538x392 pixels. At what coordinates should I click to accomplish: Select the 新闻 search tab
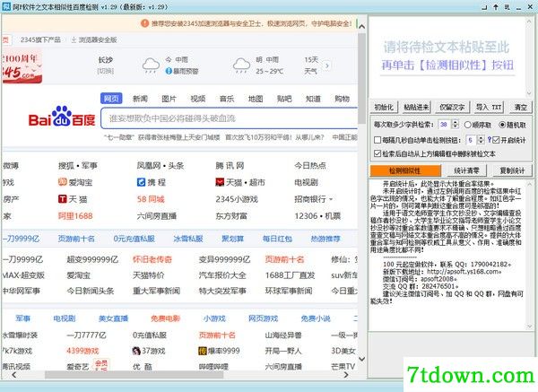[x=140, y=99]
